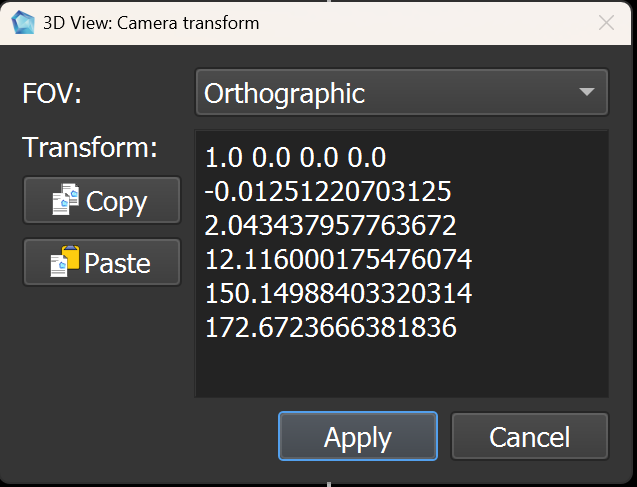The image size is (637, 487).
Task: Apply the camera transform
Action: (x=358, y=436)
